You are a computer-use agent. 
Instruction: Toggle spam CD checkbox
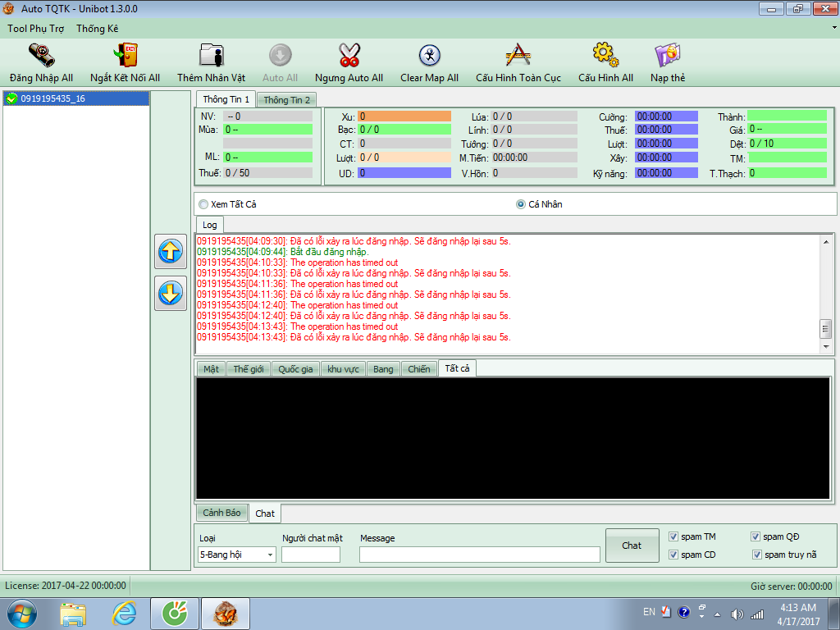point(673,555)
